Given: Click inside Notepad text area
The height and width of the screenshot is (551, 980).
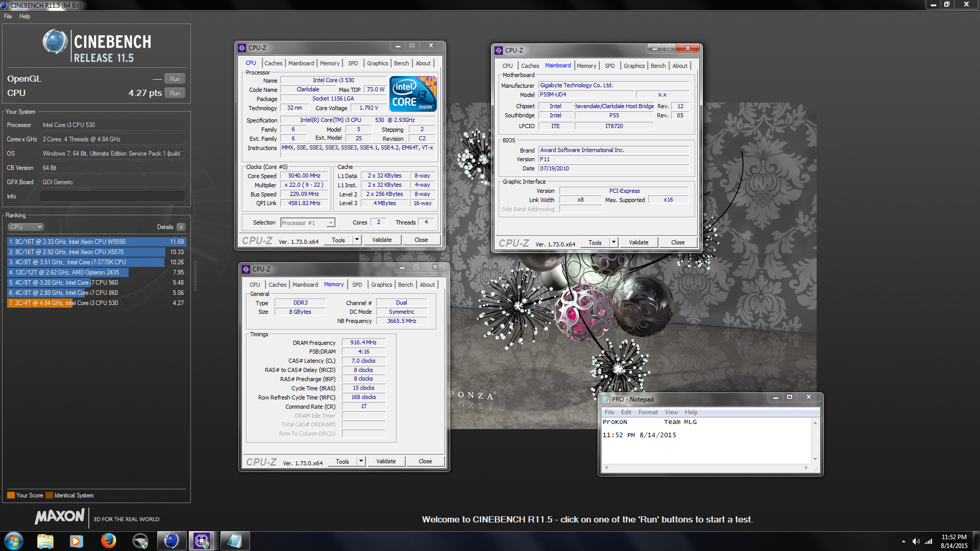Looking at the screenshot, I should coord(707,441).
